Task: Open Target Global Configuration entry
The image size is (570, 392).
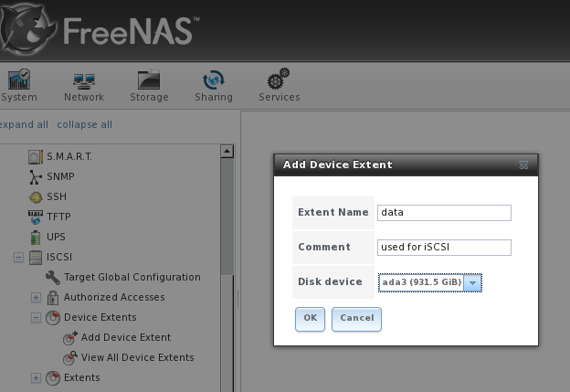Action: [x=132, y=277]
